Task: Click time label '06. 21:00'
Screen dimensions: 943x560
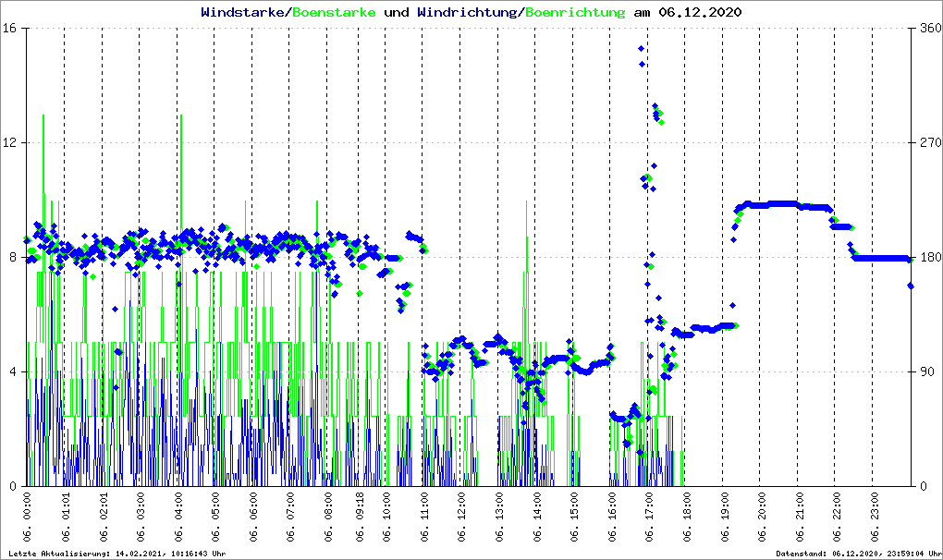Action: coord(800,517)
